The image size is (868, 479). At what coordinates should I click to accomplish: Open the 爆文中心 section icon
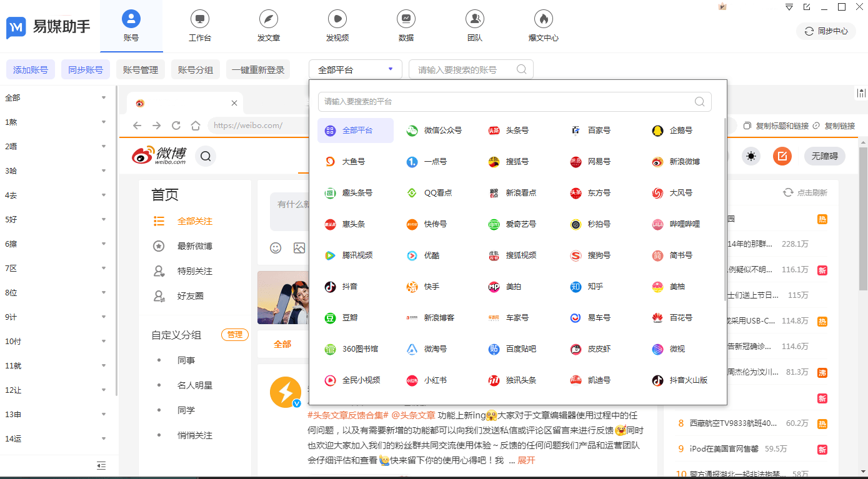click(543, 21)
